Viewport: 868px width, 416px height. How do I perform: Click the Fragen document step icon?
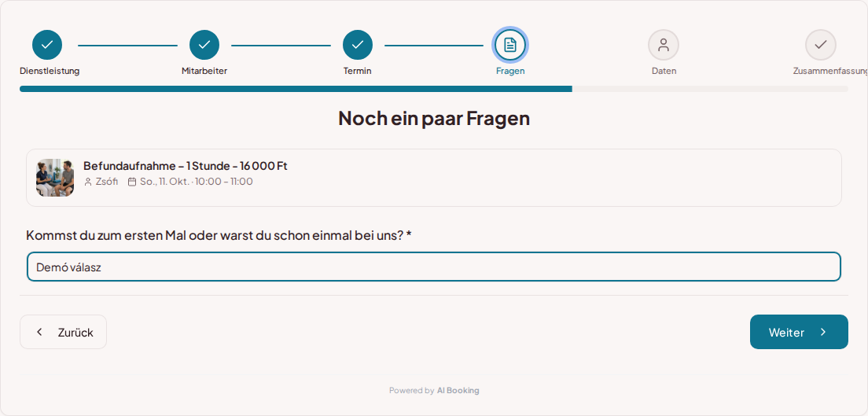pyautogui.click(x=509, y=45)
